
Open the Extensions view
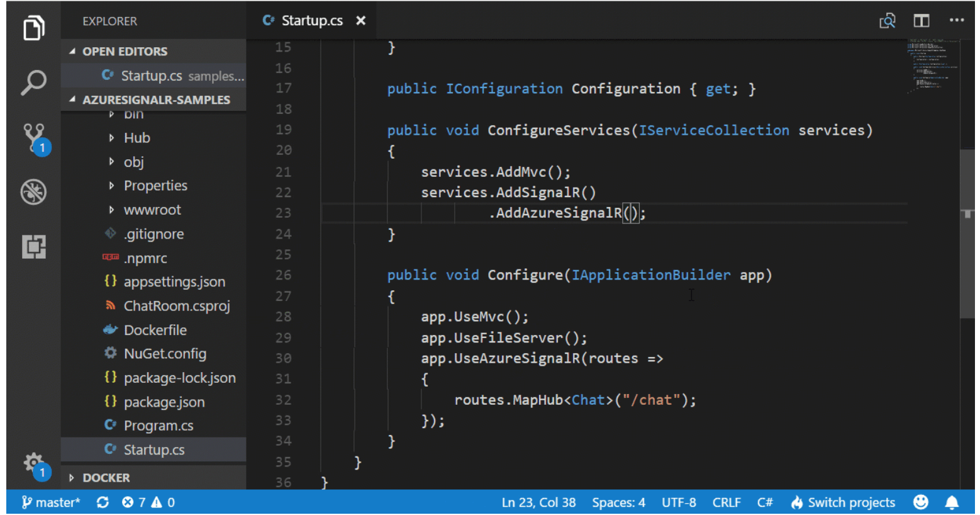pyautogui.click(x=34, y=246)
